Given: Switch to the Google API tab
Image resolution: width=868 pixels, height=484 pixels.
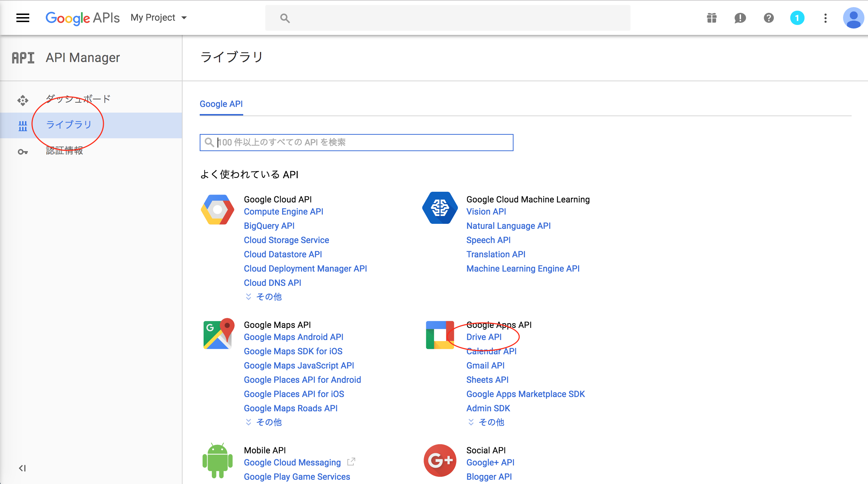Looking at the screenshot, I should coord(221,104).
